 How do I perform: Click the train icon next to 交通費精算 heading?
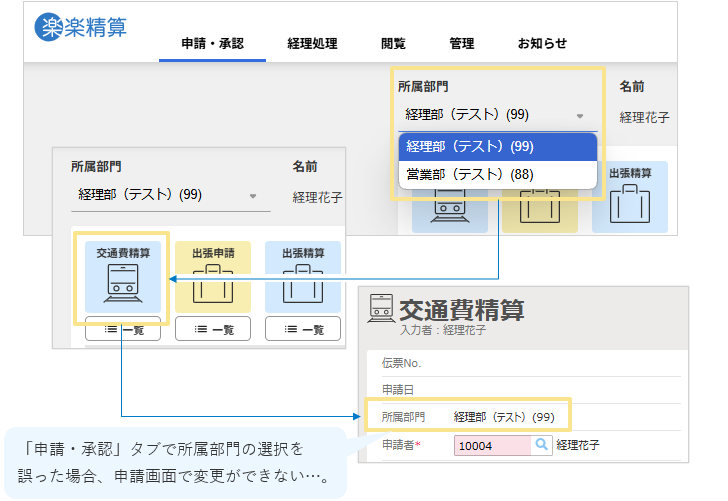pyautogui.click(x=381, y=308)
